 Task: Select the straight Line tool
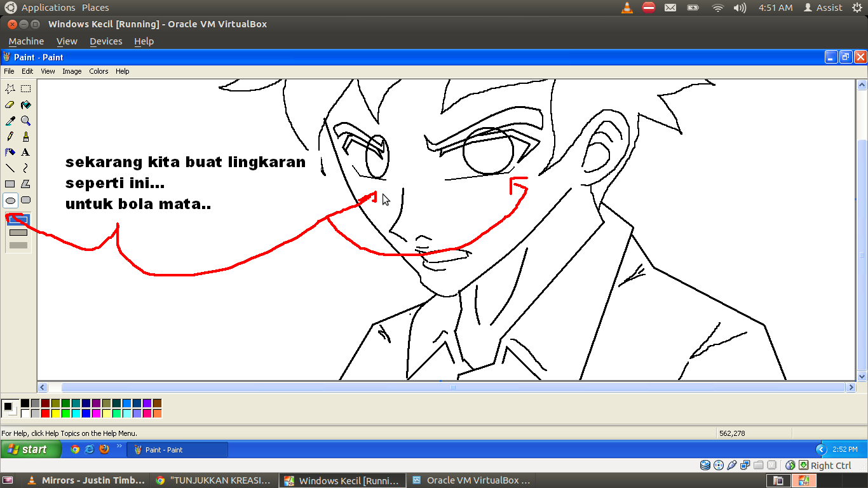(x=10, y=168)
